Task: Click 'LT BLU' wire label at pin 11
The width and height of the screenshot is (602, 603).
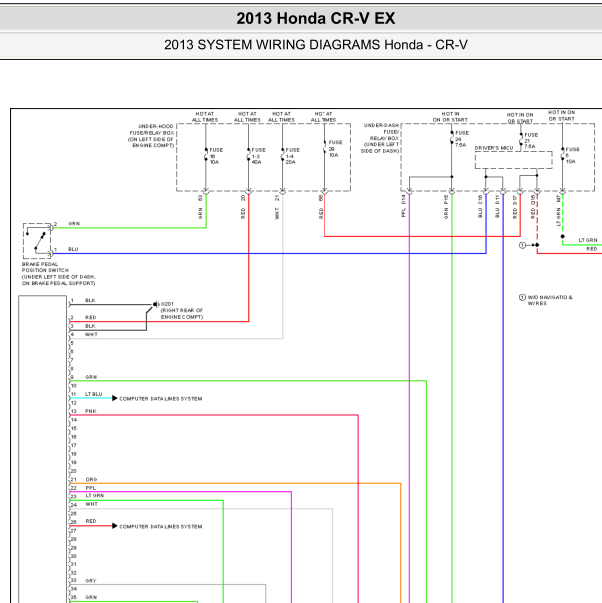Action: pos(93,394)
